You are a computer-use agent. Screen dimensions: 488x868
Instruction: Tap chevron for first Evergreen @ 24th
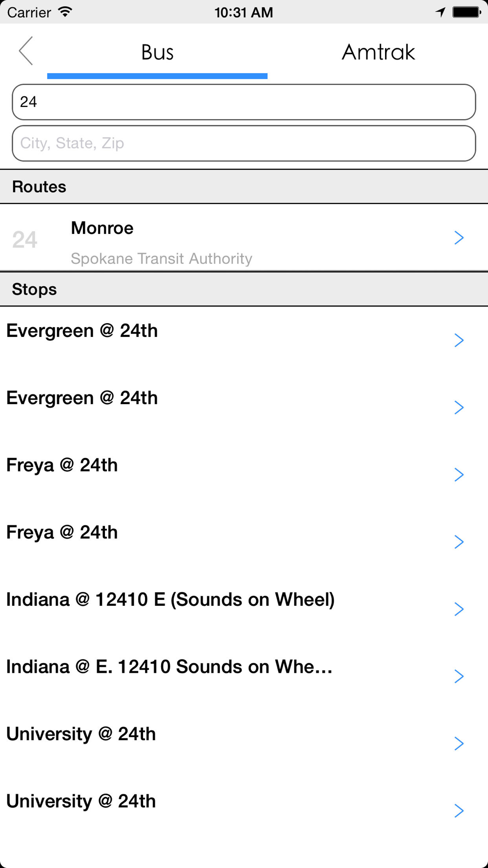coord(459,340)
